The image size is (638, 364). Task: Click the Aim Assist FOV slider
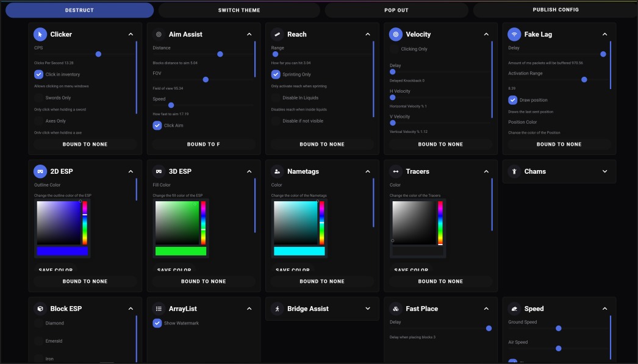click(203, 80)
